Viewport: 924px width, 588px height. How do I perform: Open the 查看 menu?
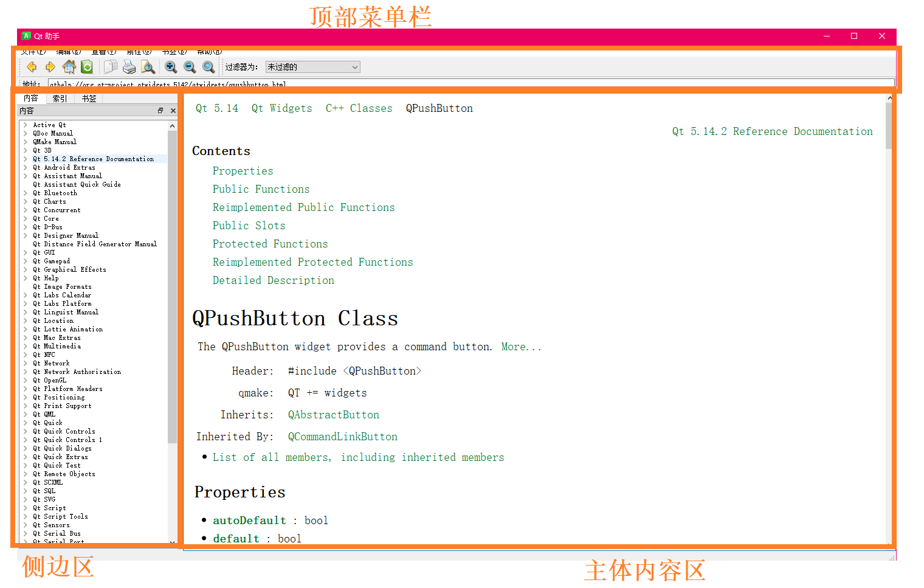click(x=104, y=52)
